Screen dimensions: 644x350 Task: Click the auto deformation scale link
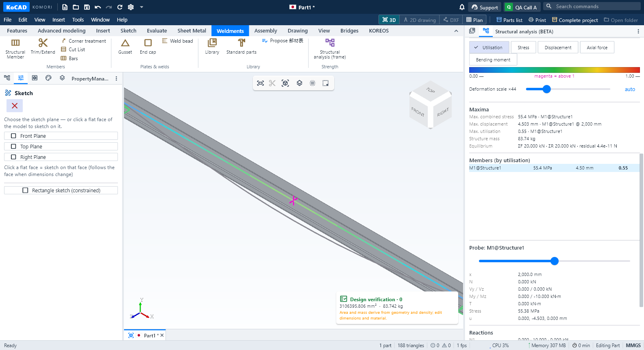(630, 89)
